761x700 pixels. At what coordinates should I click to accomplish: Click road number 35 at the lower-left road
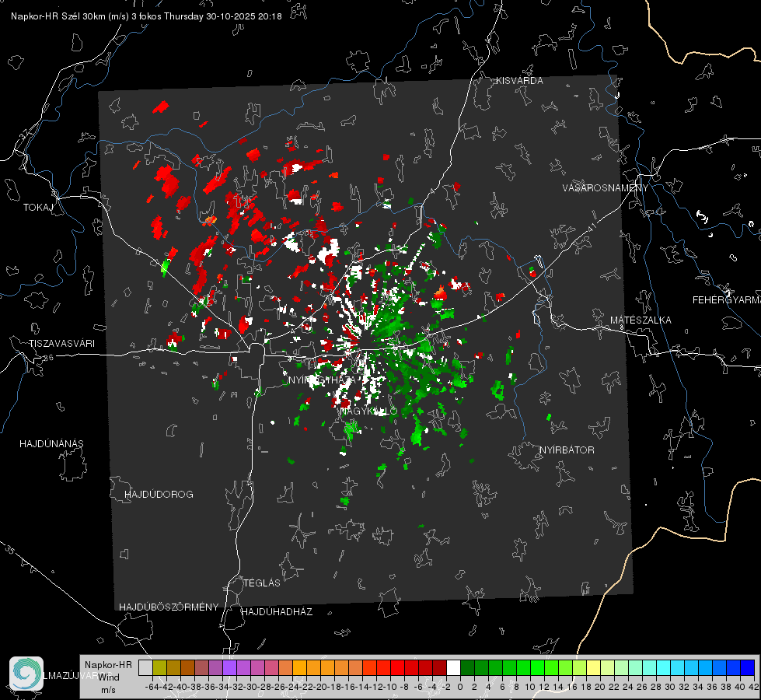click(x=11, y=550)
